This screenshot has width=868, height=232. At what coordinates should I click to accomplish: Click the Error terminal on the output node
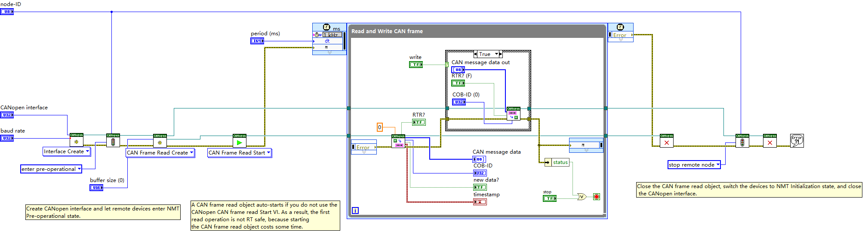tap(620, 35)
